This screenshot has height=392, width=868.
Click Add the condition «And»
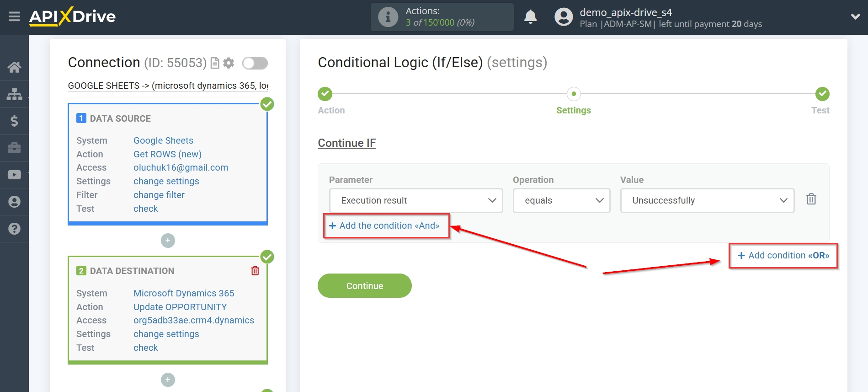pyautogui.click(x=384, y=226)
